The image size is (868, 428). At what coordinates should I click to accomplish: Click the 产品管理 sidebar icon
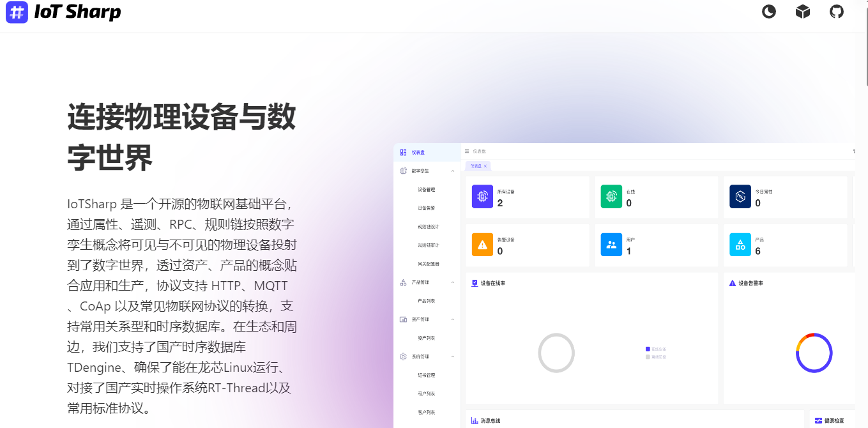(x=403, y=282)
